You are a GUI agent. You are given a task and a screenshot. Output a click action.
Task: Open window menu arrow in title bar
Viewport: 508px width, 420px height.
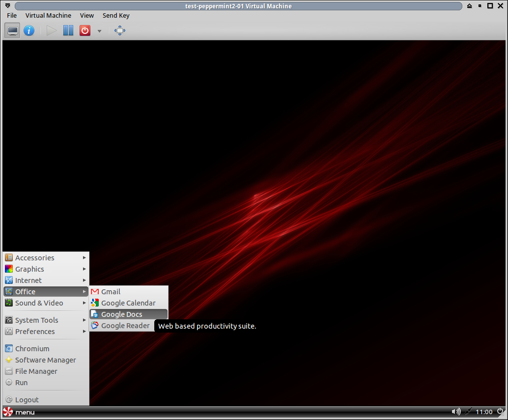[7, 6]
